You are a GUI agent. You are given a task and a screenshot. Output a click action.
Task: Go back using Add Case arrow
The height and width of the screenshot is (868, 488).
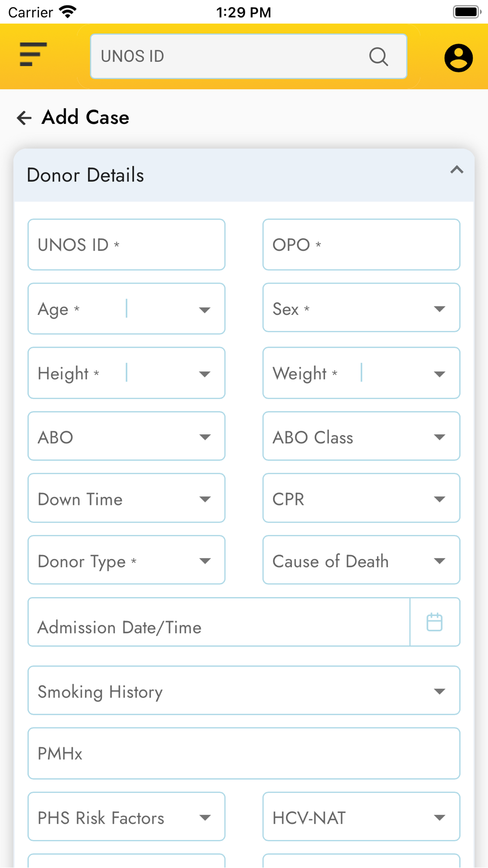click(x=24, y=118)
